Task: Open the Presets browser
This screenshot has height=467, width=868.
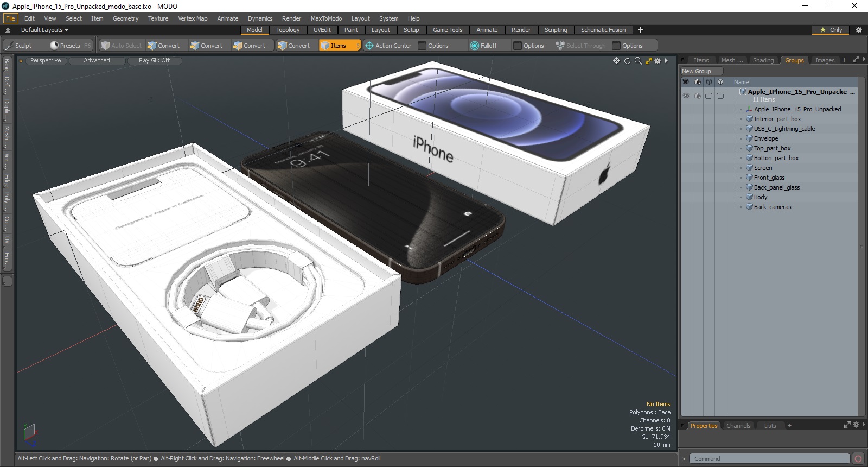Action: pyautogui.click(x=70, y=46)
